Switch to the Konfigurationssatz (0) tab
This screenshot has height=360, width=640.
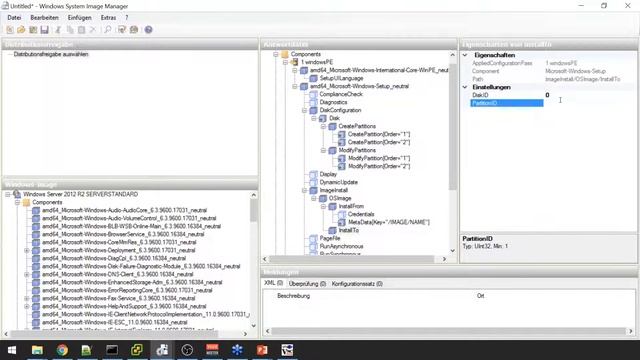pyautogui.click(x=357, y=283)
